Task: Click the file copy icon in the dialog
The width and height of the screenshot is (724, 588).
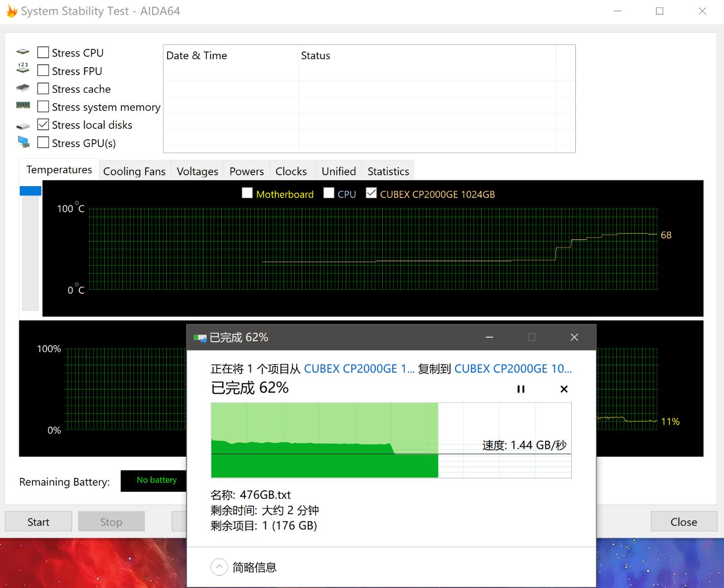Action: (201, 337)
